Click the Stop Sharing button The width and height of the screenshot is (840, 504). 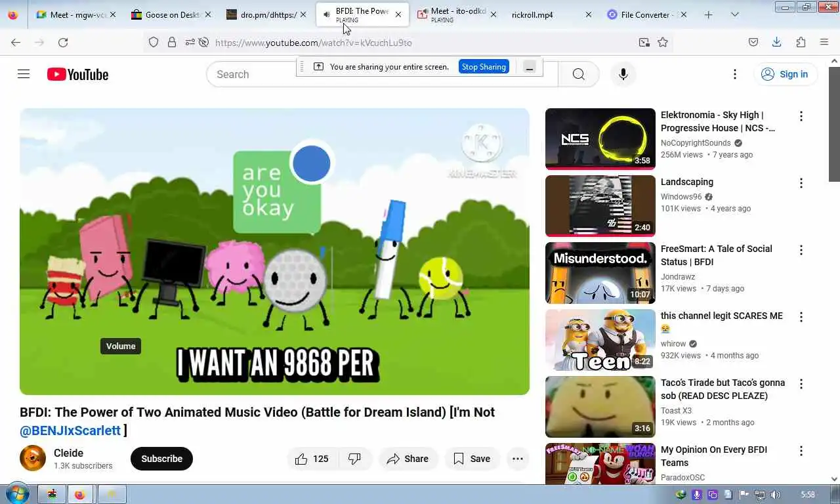(484, 66)
